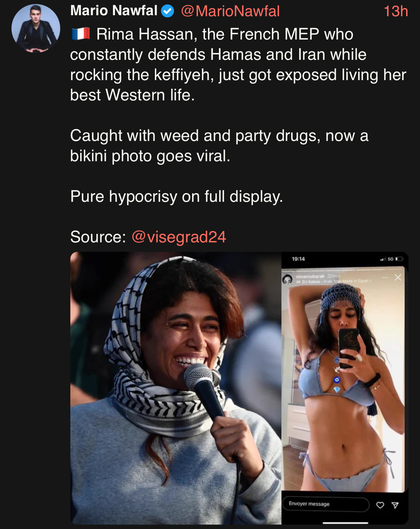The image size is (420, 529).
Task: Click the story author avatar icon
Action: coord(287,279)
